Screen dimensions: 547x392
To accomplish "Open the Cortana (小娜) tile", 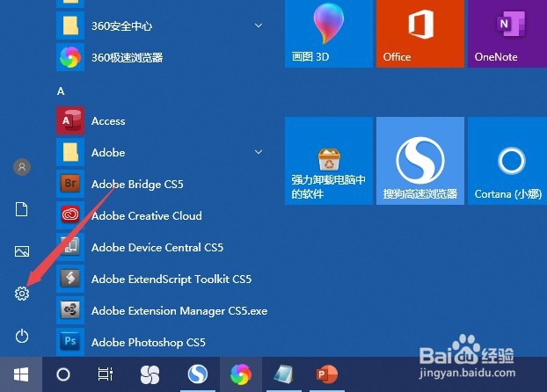I will pyautogui.click(x=507, y=161).
